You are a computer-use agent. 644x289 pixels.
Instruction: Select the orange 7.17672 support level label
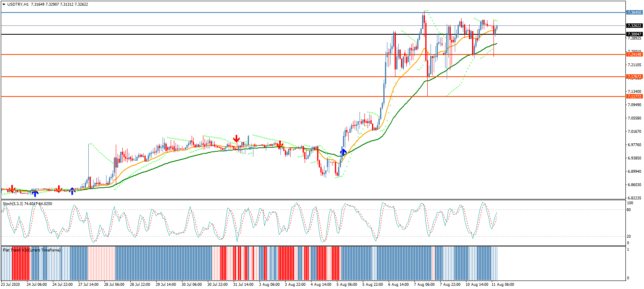tap(634, 77)
